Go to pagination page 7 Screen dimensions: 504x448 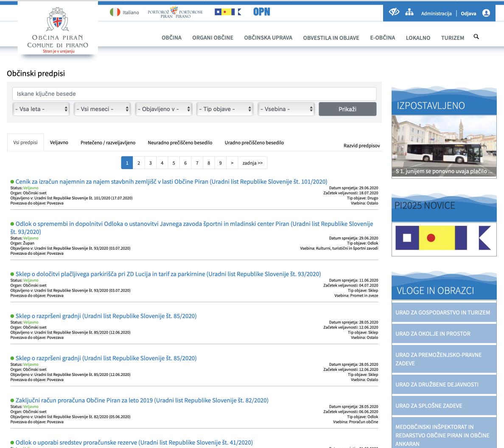click(x=197, y=163)
